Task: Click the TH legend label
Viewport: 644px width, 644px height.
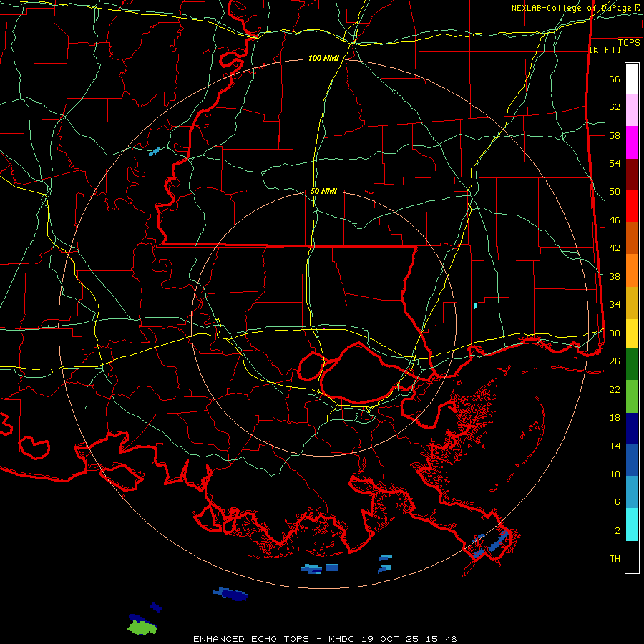Action: point(615,558)
